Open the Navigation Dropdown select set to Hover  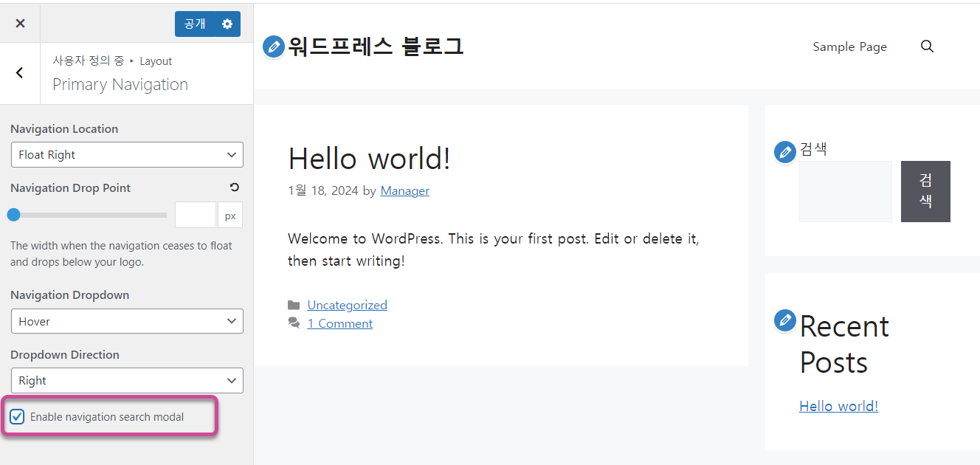(x=127, y=321)
